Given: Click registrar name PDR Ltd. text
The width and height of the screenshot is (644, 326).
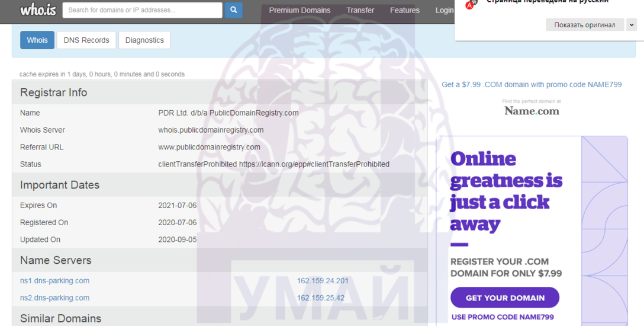Looking at the screenshot, I should click(x=228, y=113).
